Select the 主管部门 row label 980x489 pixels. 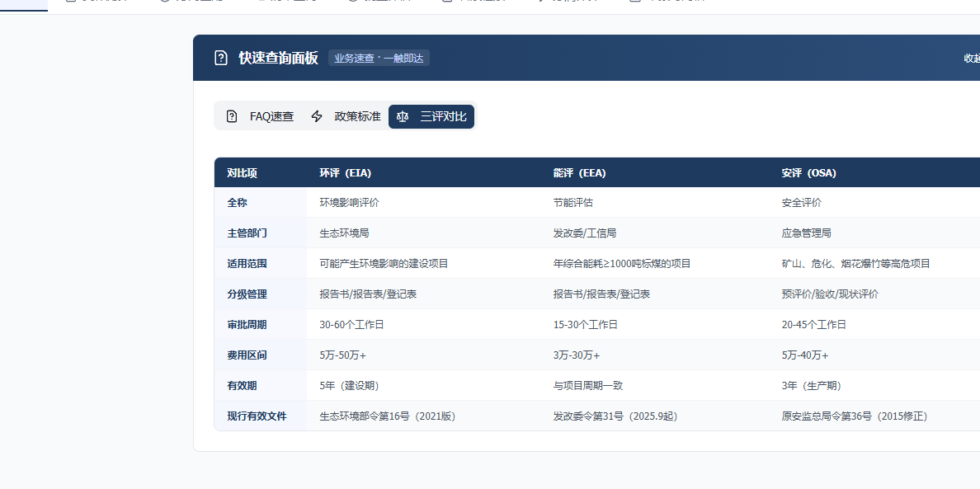[x=247, y=233]
